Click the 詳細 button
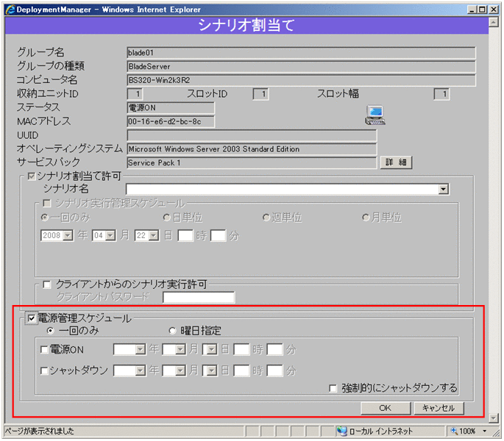Viewport: 504px width, 441px height. point(396,162)
